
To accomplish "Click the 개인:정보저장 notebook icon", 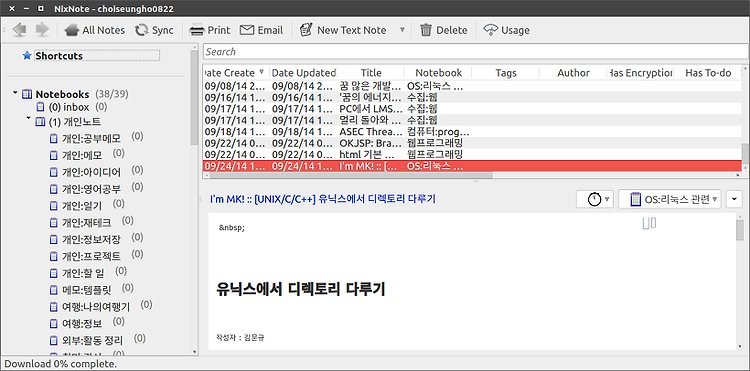I will click(54, 240).
